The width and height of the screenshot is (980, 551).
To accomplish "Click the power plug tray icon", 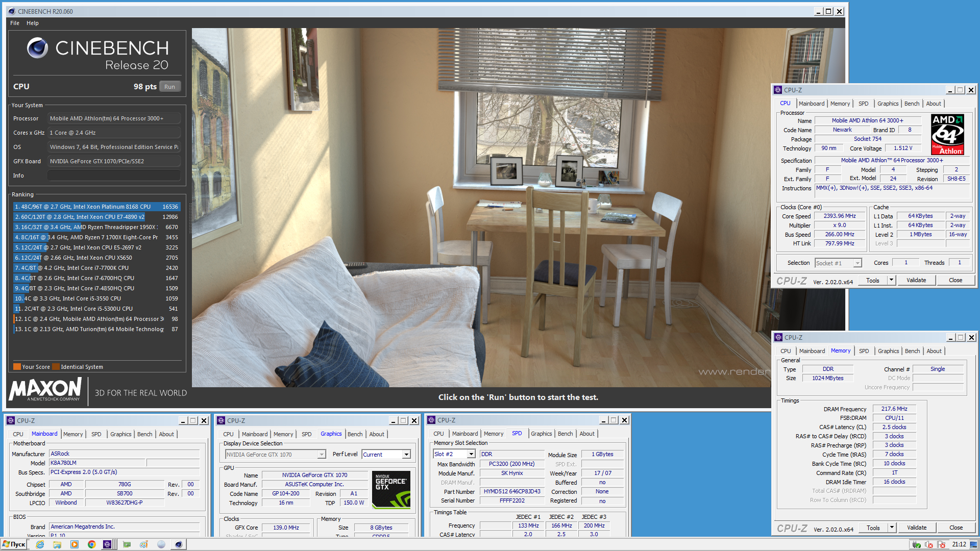I will point(917,545).
